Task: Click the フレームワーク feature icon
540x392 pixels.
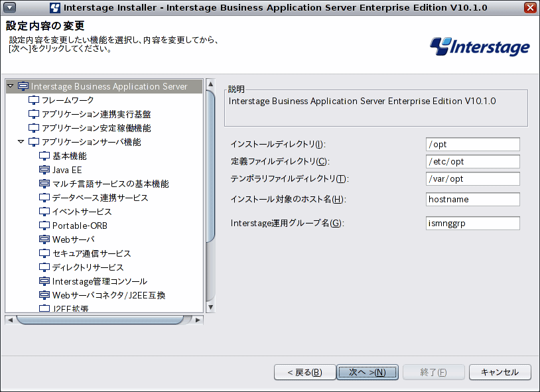Action: [x=34, y=100]
